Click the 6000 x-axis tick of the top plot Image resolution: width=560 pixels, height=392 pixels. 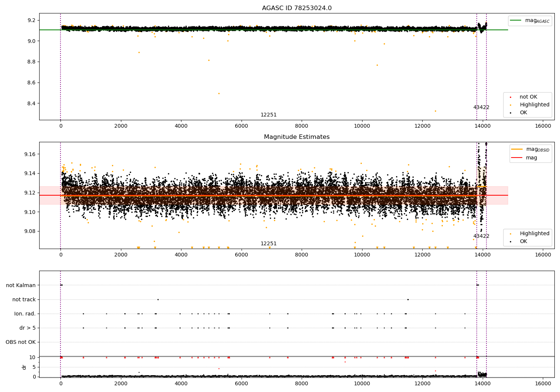[242, 126]
